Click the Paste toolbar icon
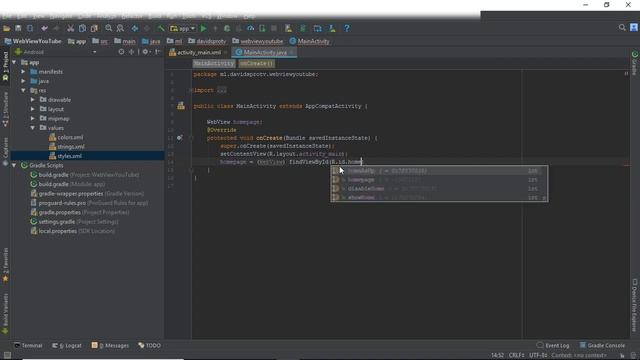 click(x=94, y=28)
